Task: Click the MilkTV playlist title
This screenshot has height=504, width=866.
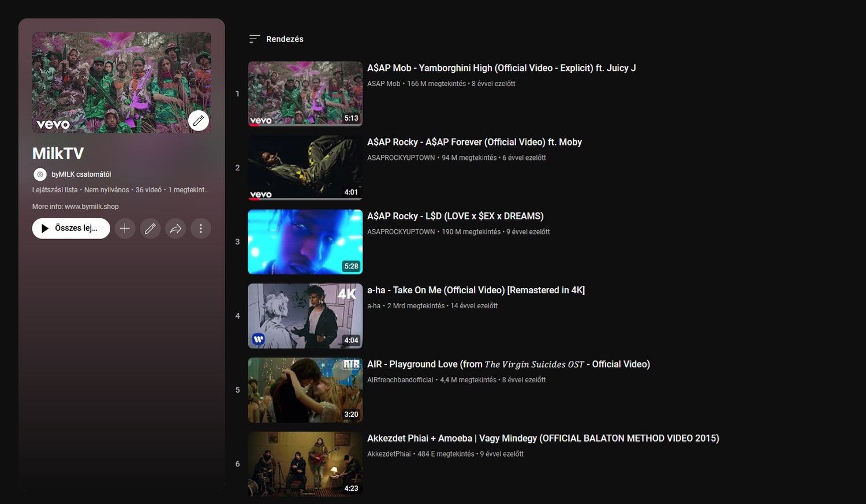Action: 58,154
